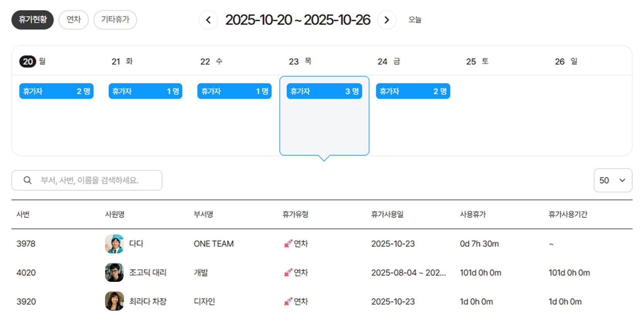Go to previous week using left chevron
Viewport: 644px width, 325px height.
[x=208, y=20]
